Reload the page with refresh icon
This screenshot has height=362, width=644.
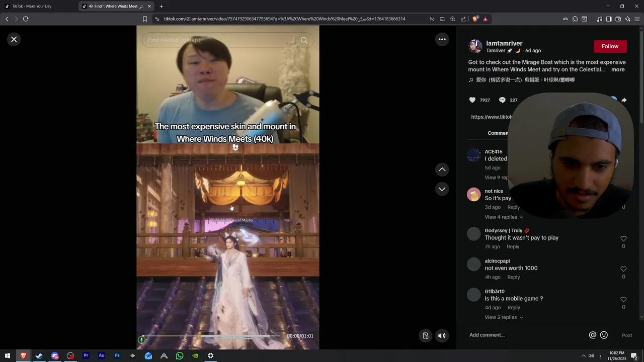click(x=26, y=19)
